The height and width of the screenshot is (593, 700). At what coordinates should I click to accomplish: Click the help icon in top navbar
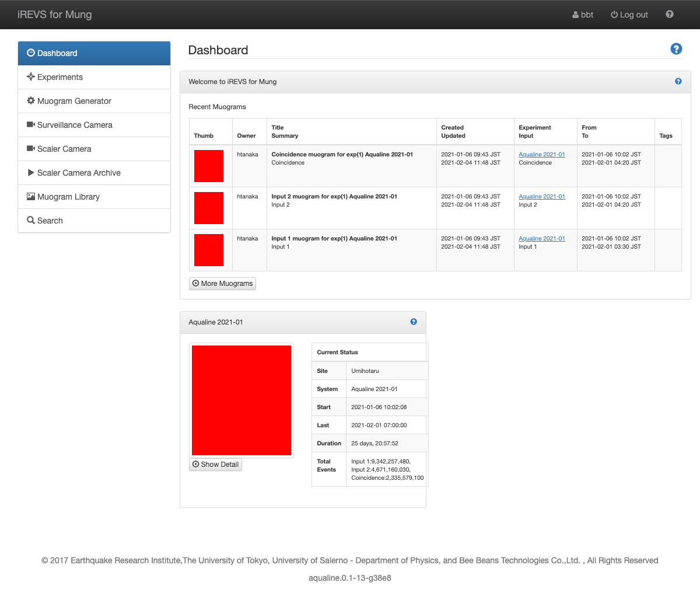tap(669, 15)
